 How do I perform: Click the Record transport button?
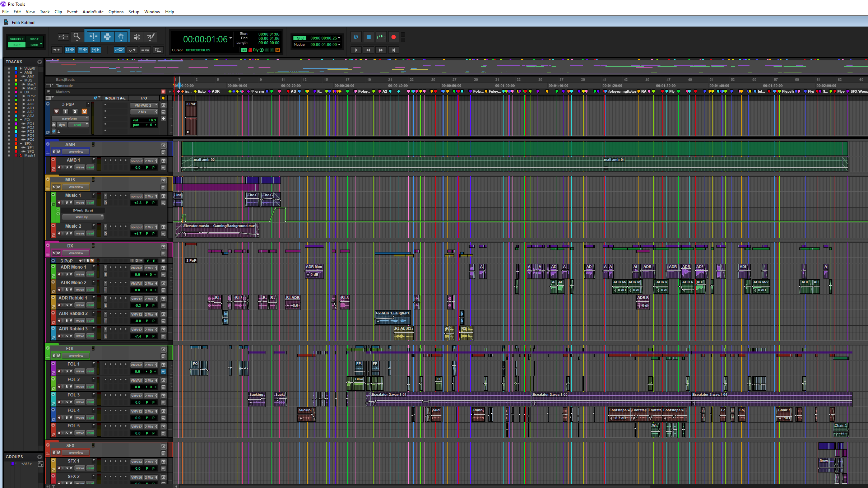point(394,37)
